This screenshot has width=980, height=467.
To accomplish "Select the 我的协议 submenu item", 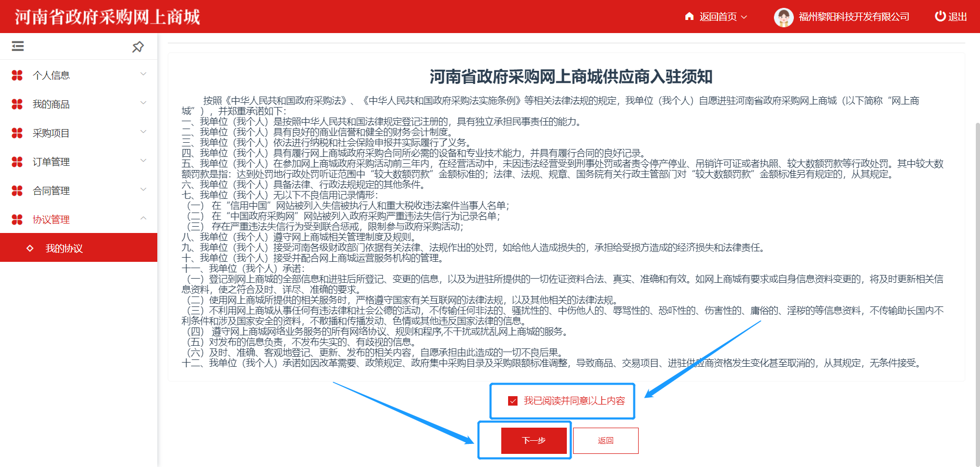I will pos(79,248).
